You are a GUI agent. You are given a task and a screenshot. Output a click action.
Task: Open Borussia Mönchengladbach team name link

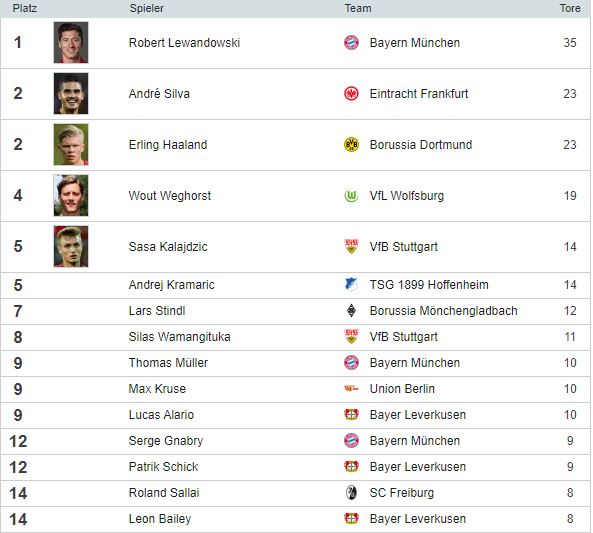pyautogui.click(x=443, y=311)
